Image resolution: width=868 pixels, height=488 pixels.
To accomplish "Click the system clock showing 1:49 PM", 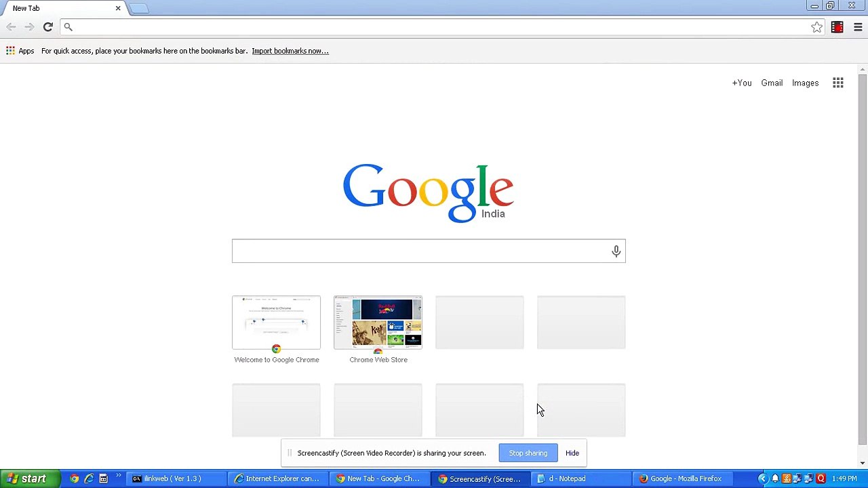I will click(x=844, y=479).
